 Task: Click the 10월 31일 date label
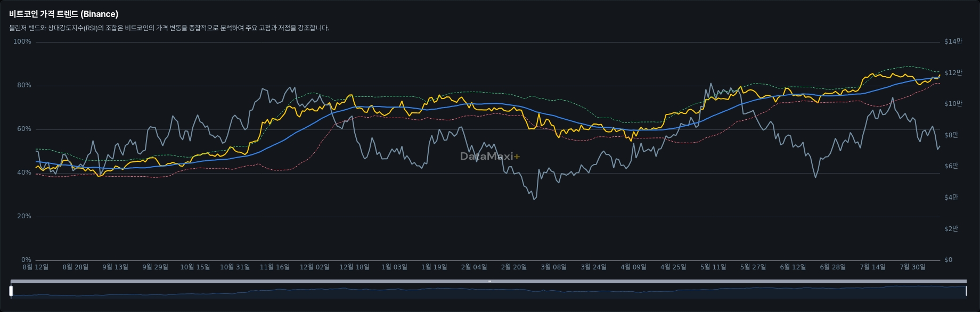click(235, 267)
